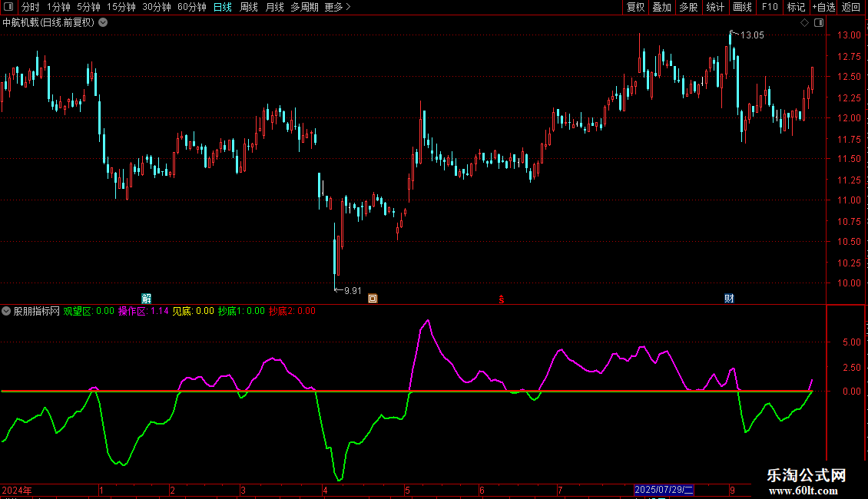
Task: Click the 2025/07/29 date marker on timeline
Action: [x=664, y=490]
